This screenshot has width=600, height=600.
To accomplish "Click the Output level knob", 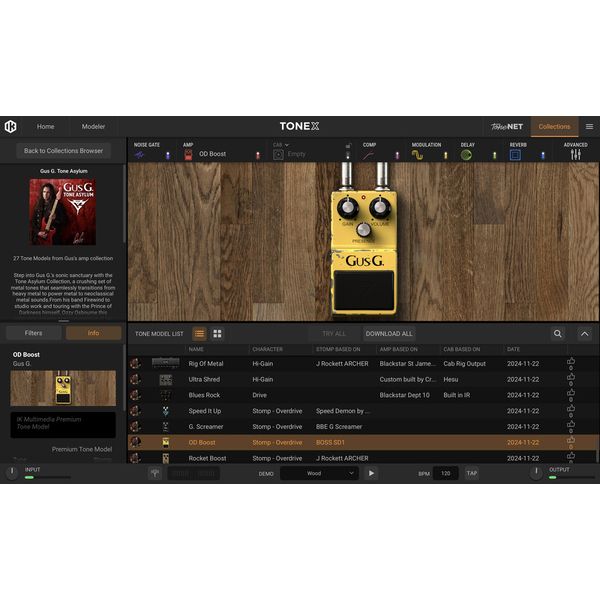I will click(x=536, y=472).
